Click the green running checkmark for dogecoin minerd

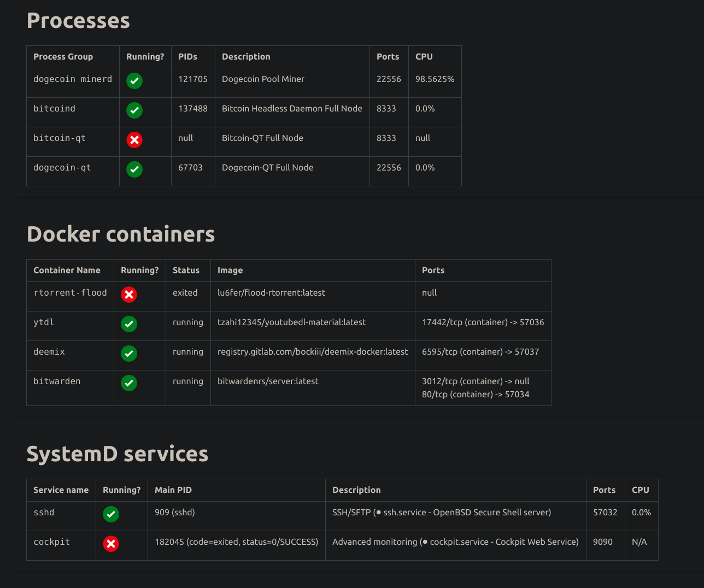pyautogui.click(x=134, y=81)
